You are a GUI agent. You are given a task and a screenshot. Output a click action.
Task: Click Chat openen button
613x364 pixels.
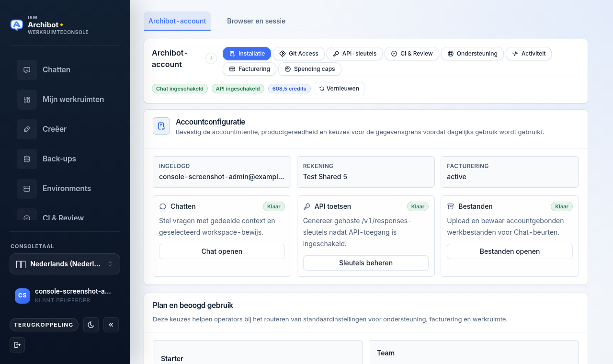point(222,251)
